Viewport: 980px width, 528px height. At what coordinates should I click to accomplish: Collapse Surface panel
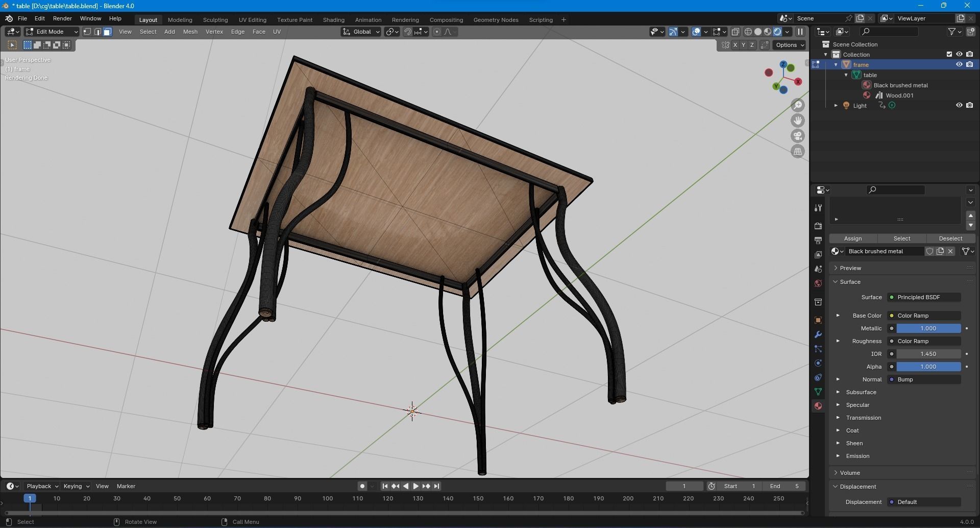point(850,282)
